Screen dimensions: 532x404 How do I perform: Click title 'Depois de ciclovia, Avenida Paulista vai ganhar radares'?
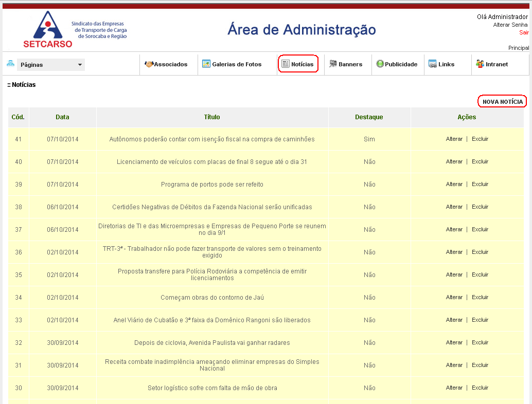click(212, 343)
